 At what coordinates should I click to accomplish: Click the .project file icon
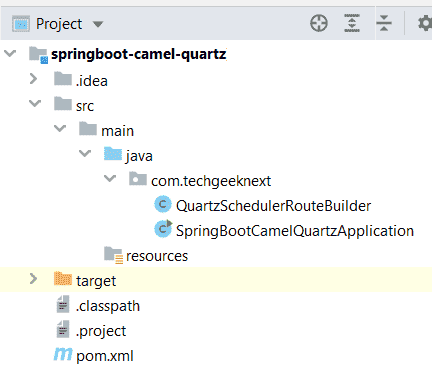point(63,329)
